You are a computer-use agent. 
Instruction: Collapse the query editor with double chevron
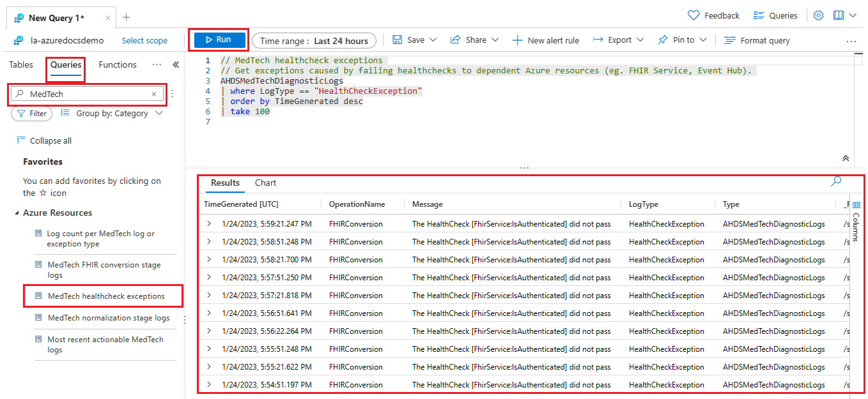coord(846,158)
